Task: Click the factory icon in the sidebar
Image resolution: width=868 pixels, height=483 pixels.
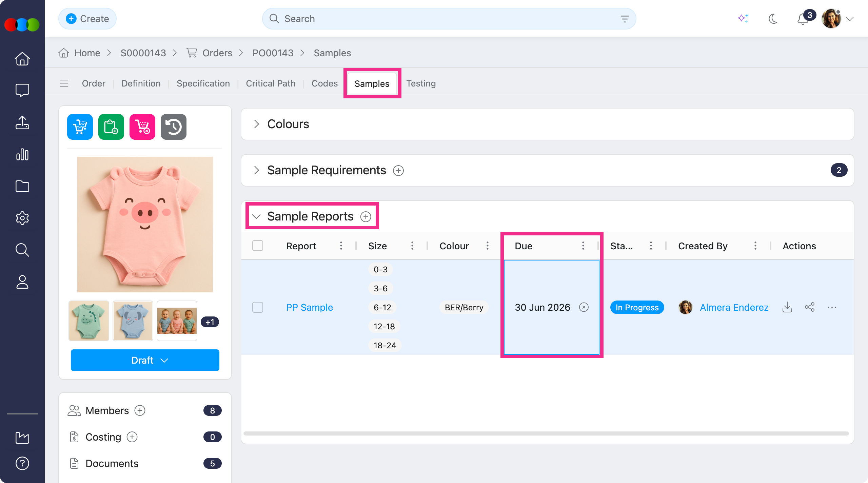Action: [22, 438]
